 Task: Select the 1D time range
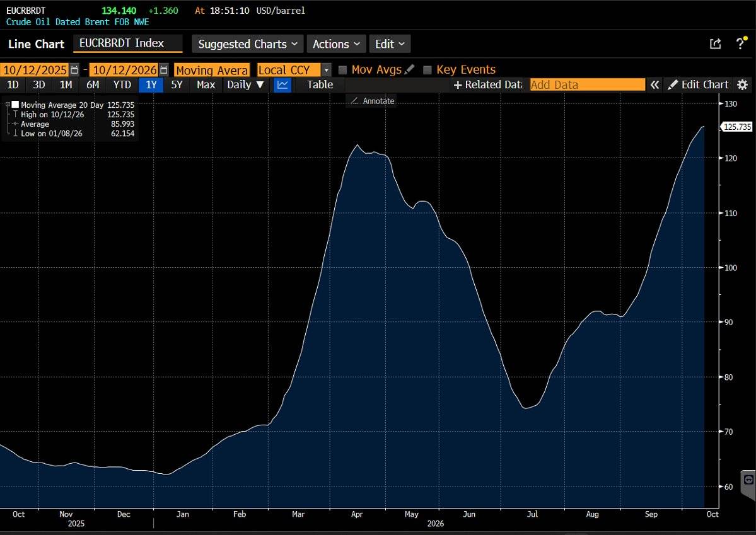point(13,85)
